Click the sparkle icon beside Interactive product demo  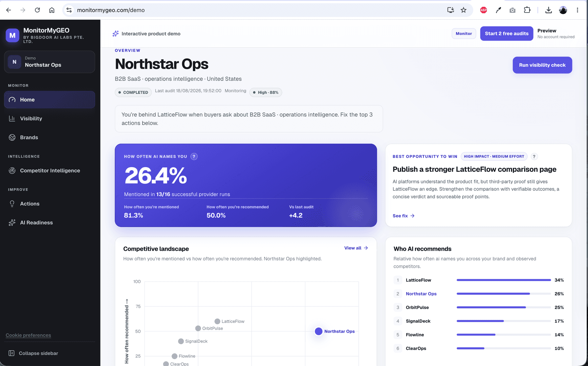[x=116, y=34]
